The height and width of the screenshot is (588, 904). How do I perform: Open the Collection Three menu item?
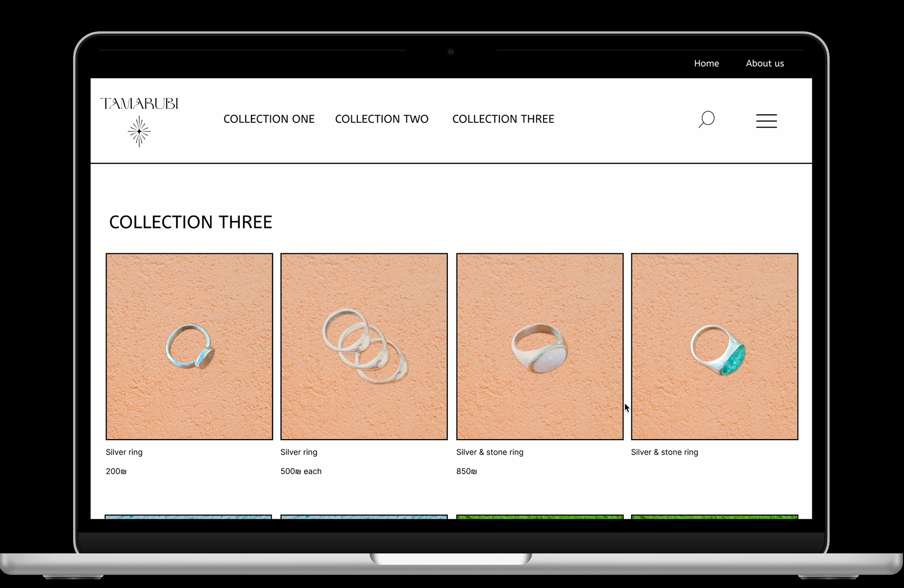(x=503, y=119)
